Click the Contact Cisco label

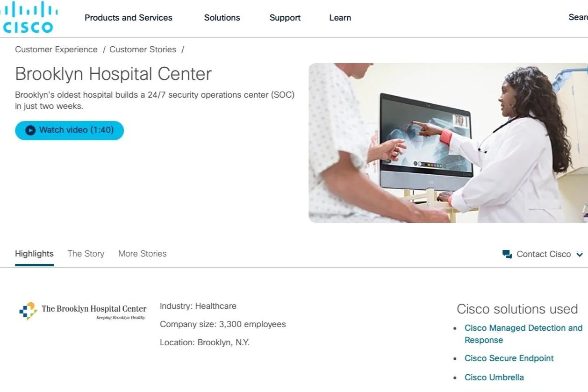544,254
